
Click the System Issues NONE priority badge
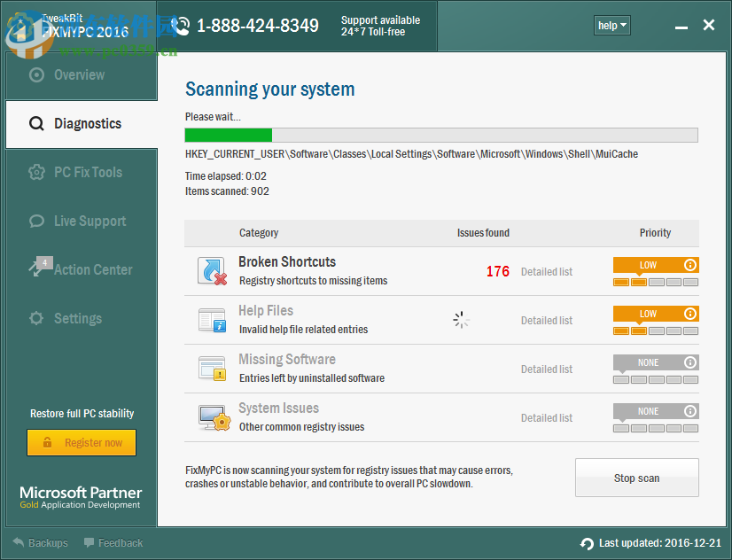coord(656,411)
